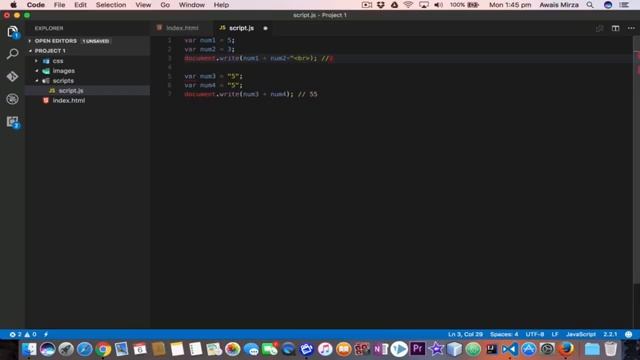Collapse the images folder
The image size is (640, 360).
click(x=36, y=71)
